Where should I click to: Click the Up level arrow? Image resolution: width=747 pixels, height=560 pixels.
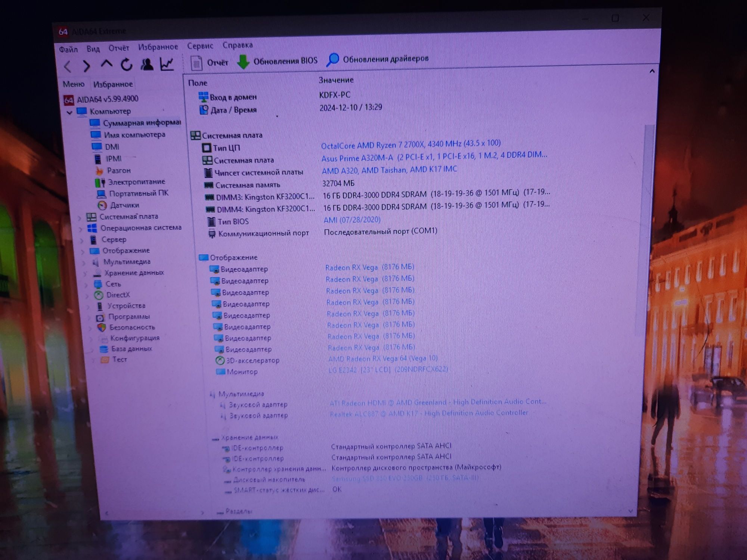pos(107,64)
